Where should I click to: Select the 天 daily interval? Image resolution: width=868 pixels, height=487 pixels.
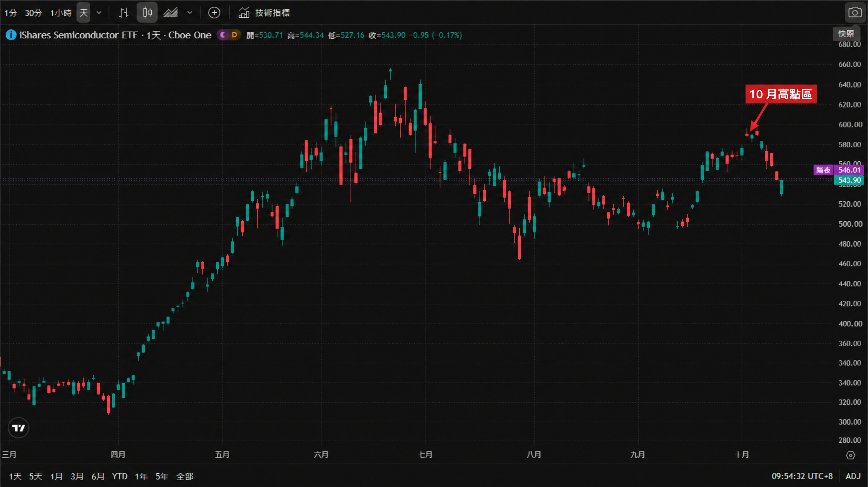pos(83,13)
